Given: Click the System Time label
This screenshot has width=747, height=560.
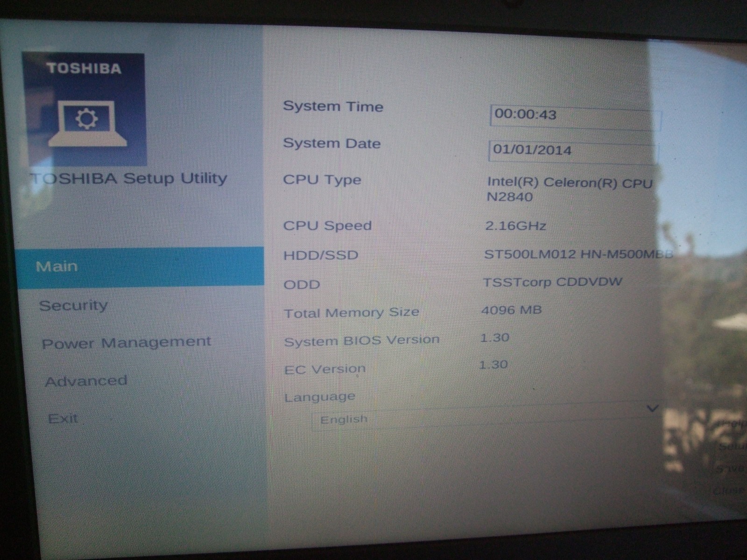Looking at the screenshot, I should (x=333, y=106).
